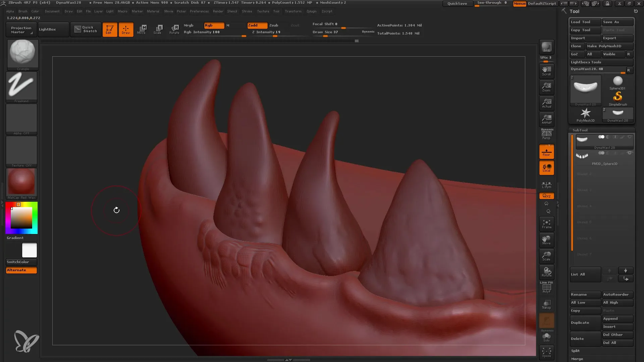Click the Dynamic perspective icon
Image resolution: width=644 pixels, height=362 pixels.
(x=547, y=134)
